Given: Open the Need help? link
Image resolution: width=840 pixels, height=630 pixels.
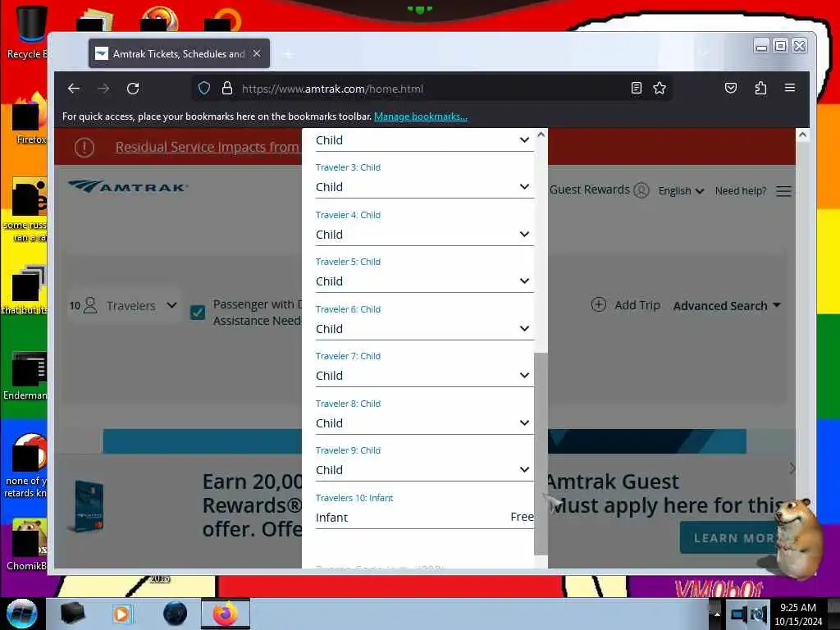Looking at the screenshot, I should (741, 190).
